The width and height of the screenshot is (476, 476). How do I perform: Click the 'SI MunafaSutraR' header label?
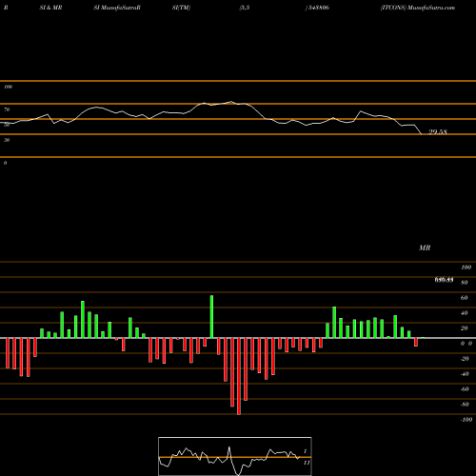pos(117,8)
